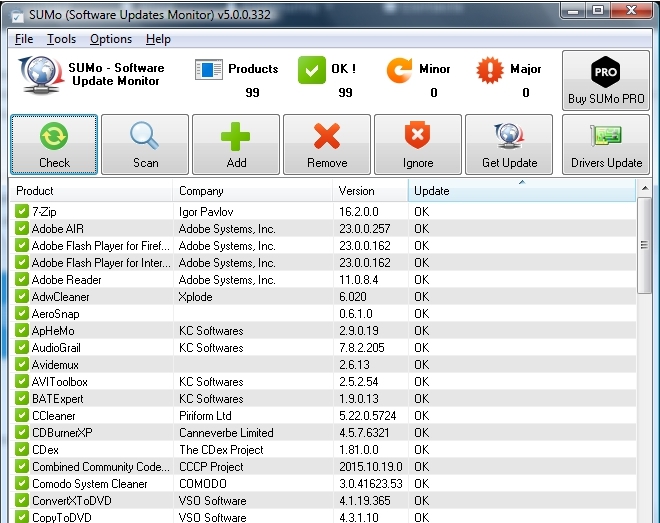Open the Options menu
The height and width of the screenshot is (523, 660).
tap(111, 39)
